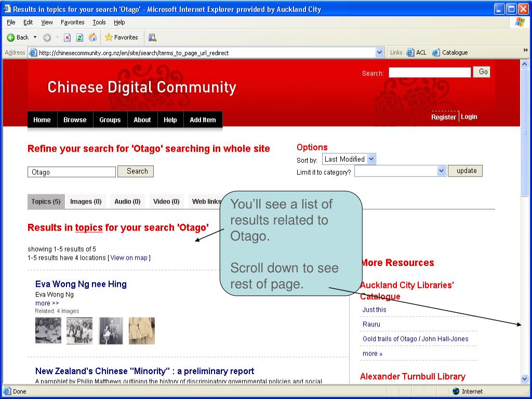This screenshot has width=532, height=399.
Task: Click the View on map link
Action: [x=129, y=258]
